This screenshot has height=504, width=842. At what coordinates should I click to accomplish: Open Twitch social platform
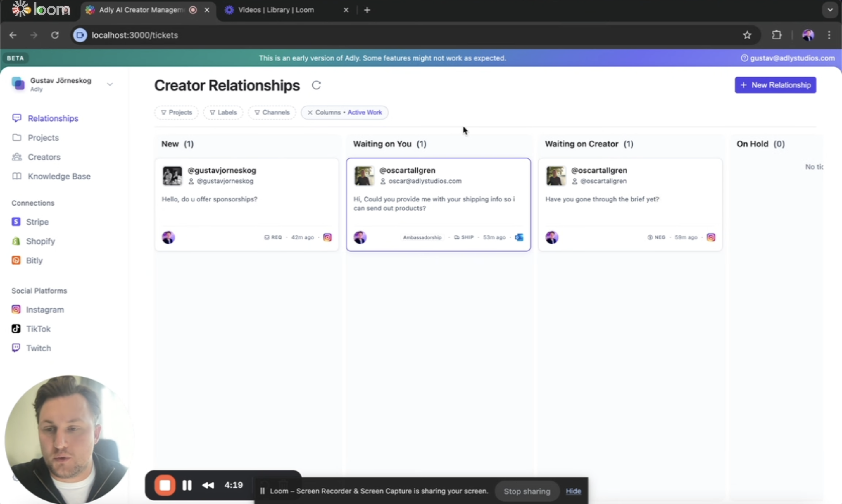31,348
